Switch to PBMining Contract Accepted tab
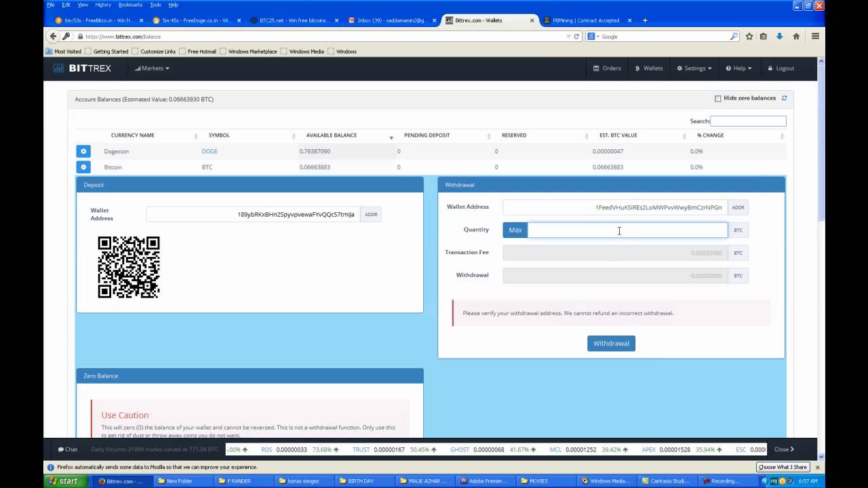Image resolution: width=868 pixels, height=488 pixels. tap(585, 20)
